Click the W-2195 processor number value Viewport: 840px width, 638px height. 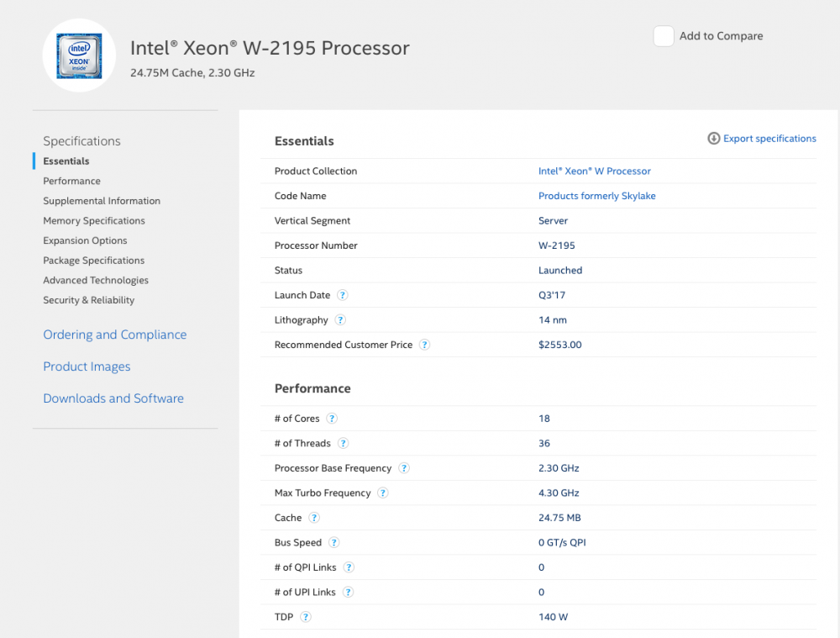tap(557, 245)
